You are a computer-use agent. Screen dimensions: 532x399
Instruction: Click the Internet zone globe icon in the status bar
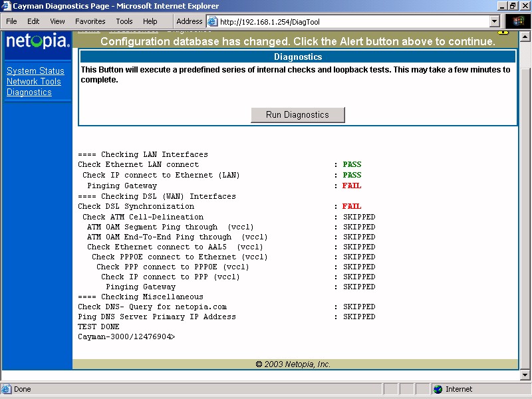[x=438, y=389]
